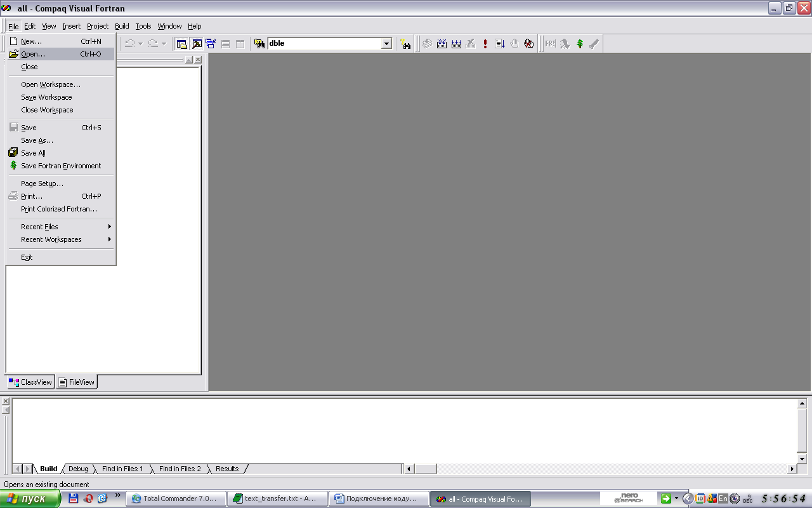Viewport: 812px width, 508px height.
Task: Click Close in the File menu
Action: pos(61,67)
